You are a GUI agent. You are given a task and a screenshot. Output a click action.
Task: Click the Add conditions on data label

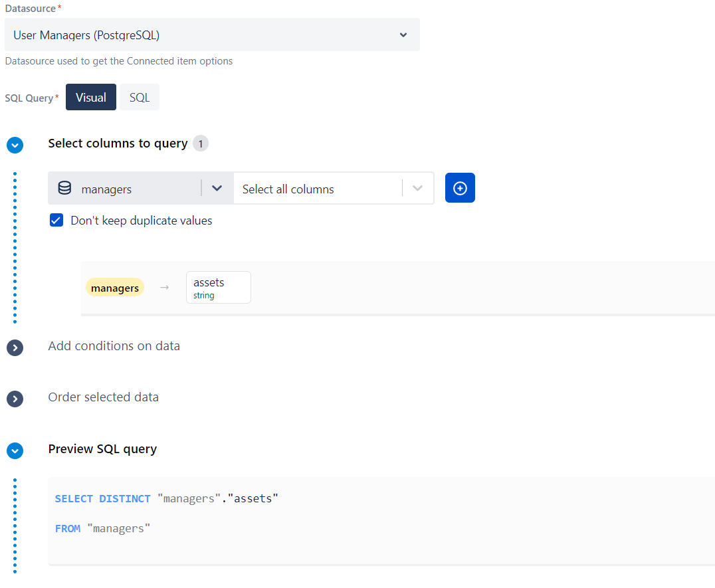point(114,346)
